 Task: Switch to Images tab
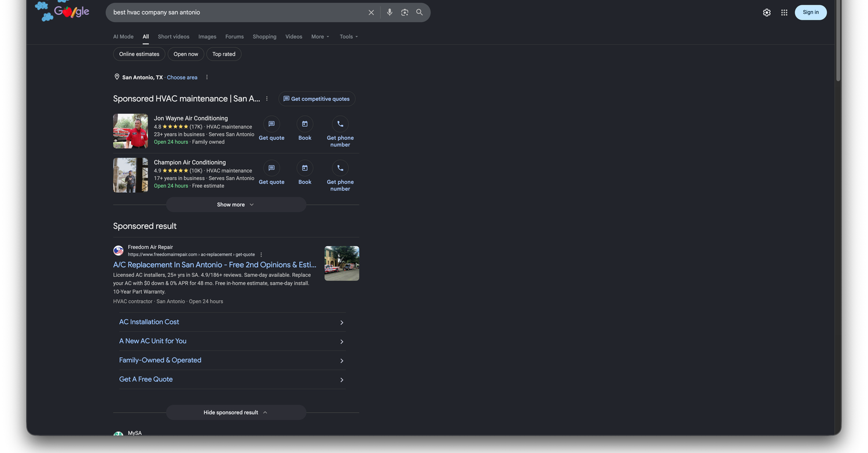[207, 36]
